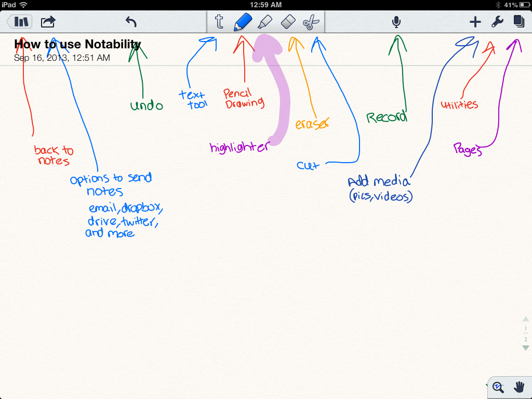Tap the down arrow page navigator

tap(526, 348)
